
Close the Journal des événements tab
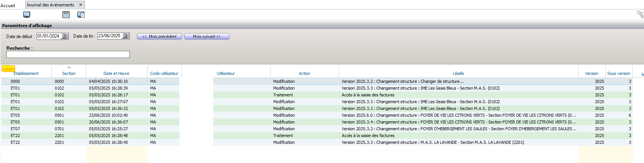click(x=80, y=5)
